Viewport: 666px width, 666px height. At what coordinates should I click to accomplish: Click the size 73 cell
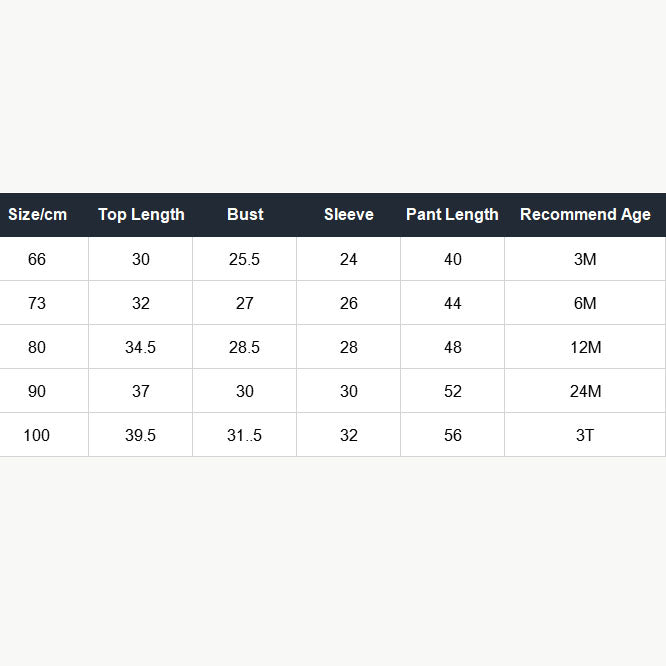pos(37,303)
